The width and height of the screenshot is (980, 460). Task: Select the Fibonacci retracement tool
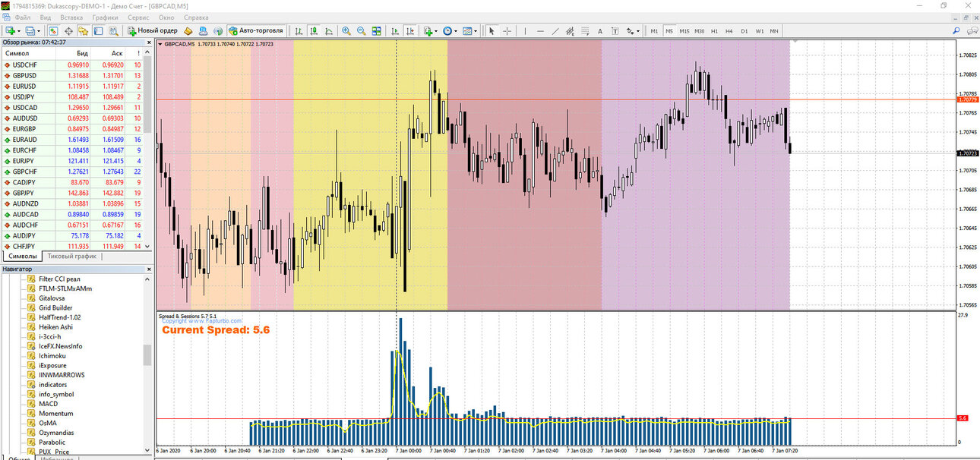point(585,31)
